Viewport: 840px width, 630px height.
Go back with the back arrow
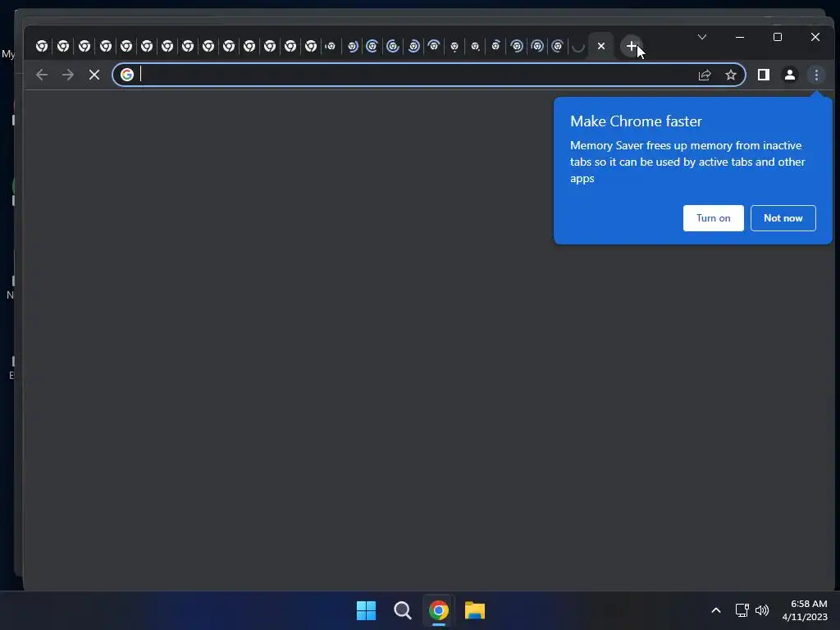(42, 75)
